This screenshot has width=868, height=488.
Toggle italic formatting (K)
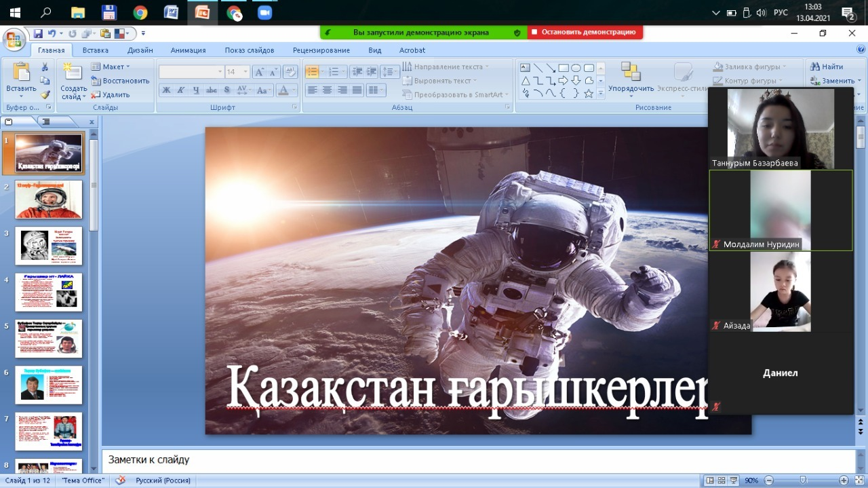click(x=181, y=90)
